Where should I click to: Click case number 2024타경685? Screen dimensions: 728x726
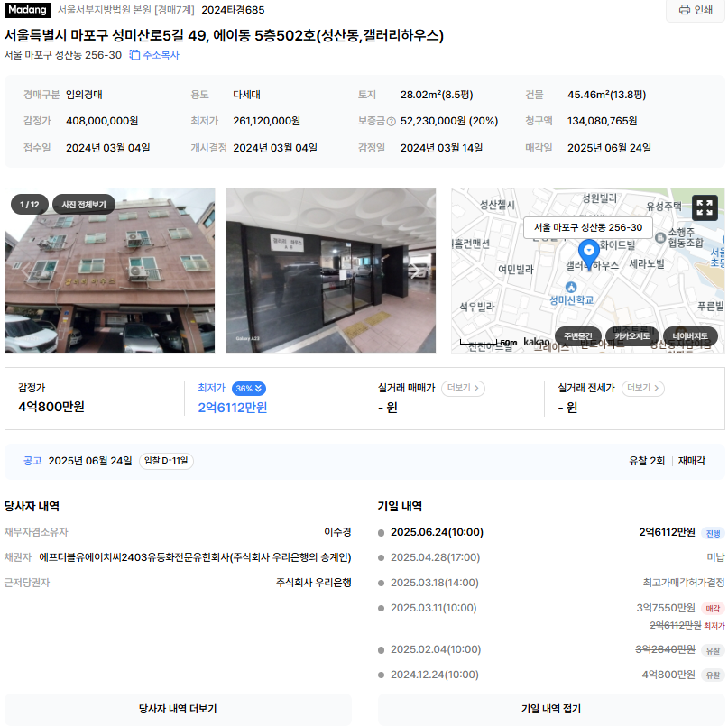233,10
